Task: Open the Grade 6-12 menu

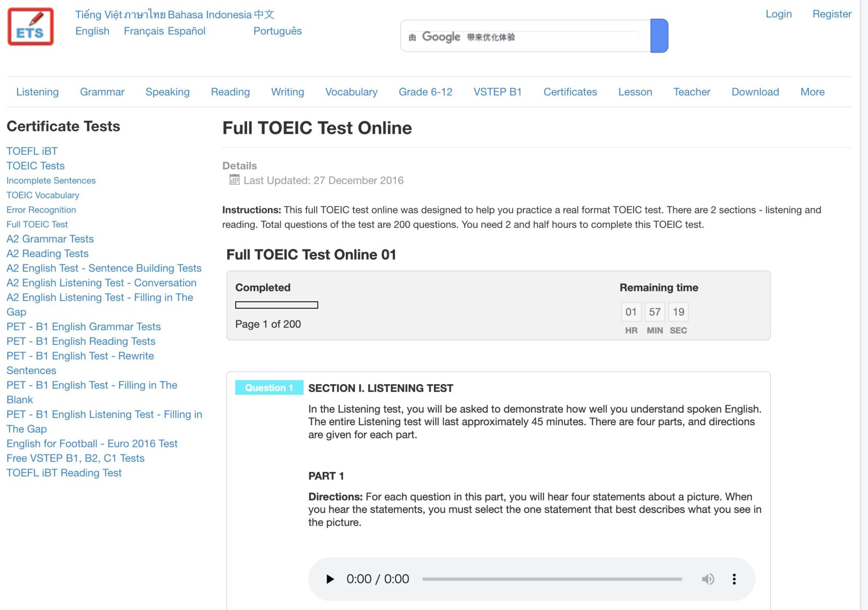Action: point(425,92)
